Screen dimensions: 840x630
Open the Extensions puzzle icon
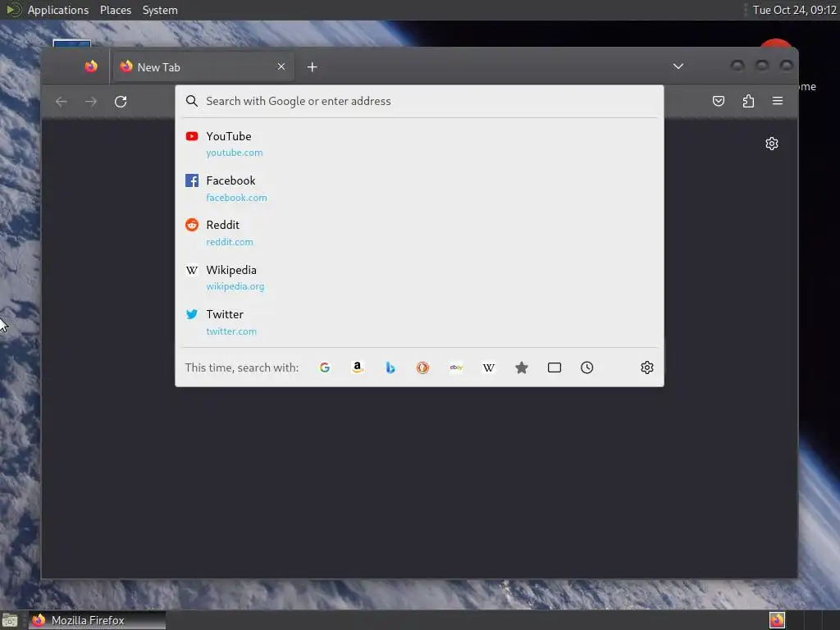click(x=748, y=101)
